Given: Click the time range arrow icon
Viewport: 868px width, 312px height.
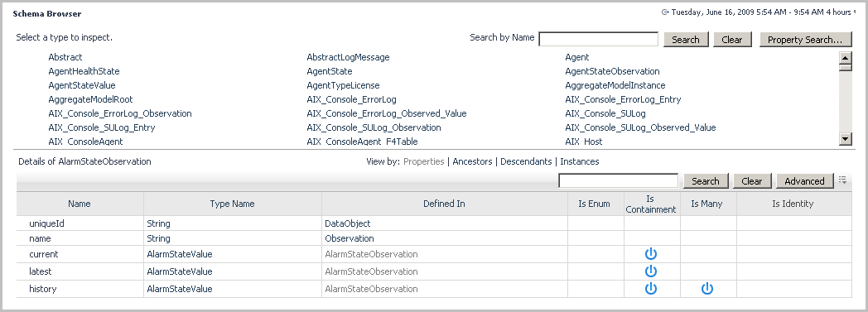Looking at the screenshot, I should (665, 12).
